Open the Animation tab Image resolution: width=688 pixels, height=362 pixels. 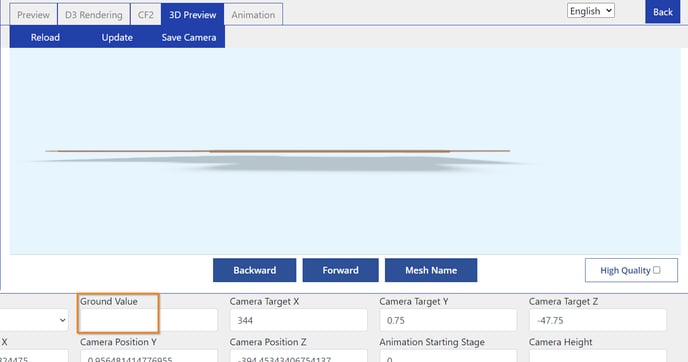coord(253,14)
